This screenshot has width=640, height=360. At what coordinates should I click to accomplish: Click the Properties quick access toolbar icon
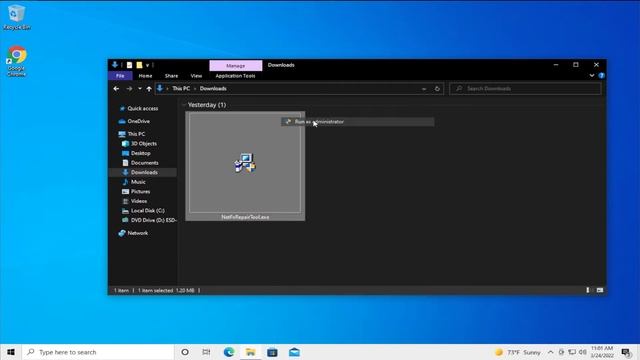click(x=129, y=65)
